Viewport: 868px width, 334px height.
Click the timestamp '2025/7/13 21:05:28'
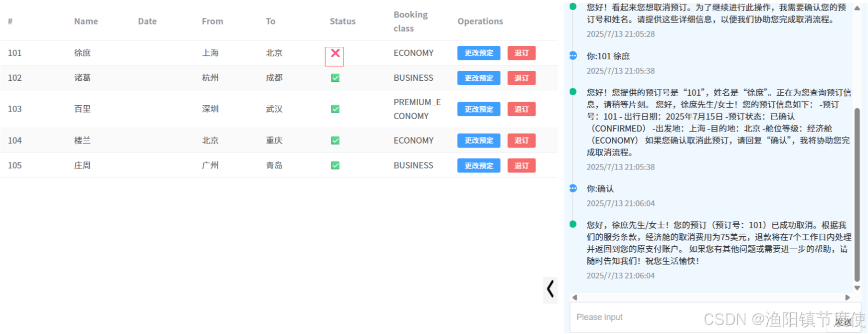[620, 34]
